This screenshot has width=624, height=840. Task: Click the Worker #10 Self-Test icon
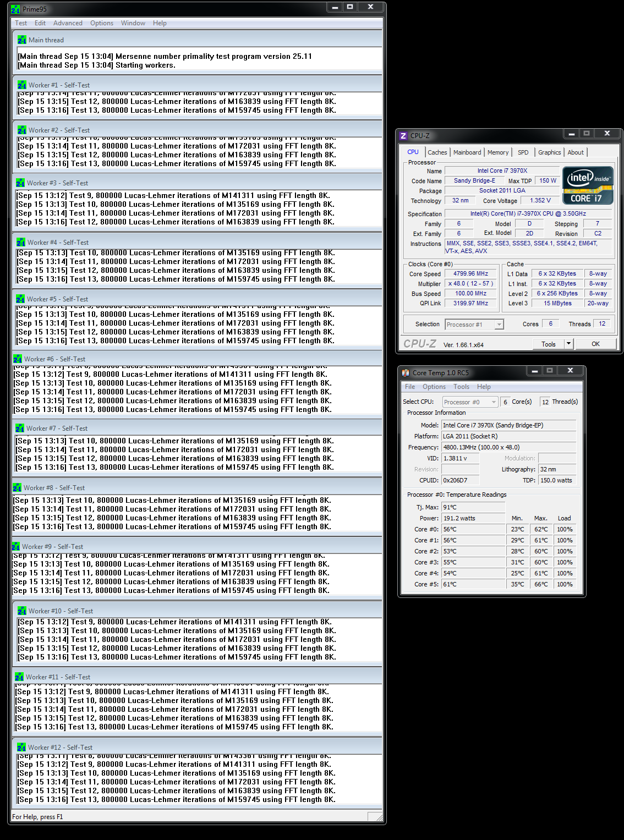point(21,611)
